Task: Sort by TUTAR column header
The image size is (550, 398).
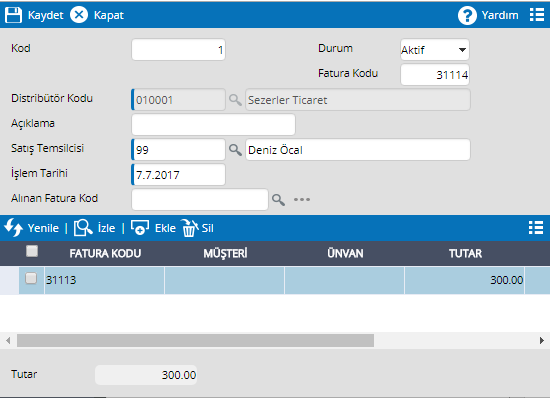Action: pyautogui.click(x=465, y=254)
